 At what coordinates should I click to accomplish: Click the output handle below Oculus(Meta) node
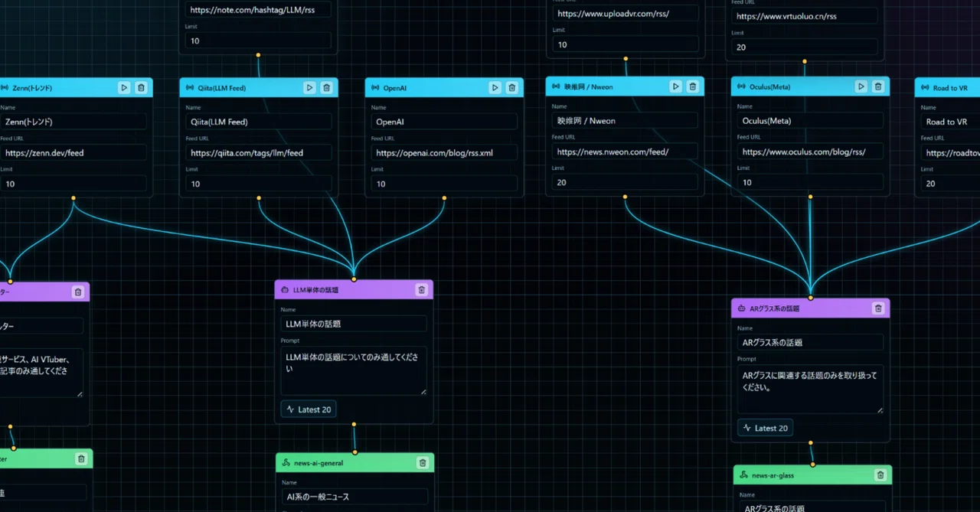click(810, 197)
